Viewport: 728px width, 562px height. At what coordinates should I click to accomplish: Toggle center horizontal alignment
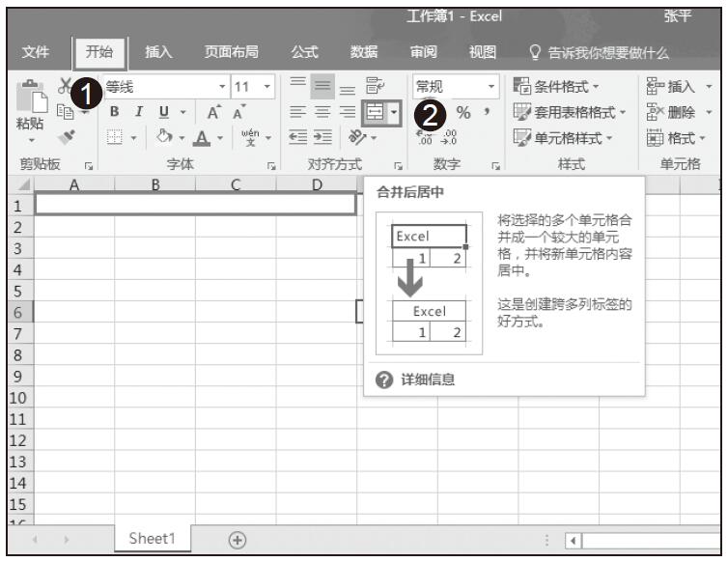pos(322,112)
